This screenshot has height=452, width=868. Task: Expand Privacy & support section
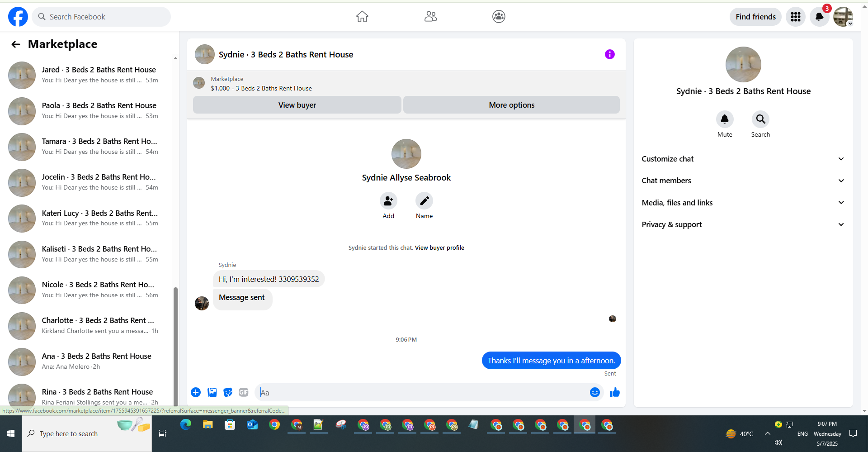pos(743,224)
